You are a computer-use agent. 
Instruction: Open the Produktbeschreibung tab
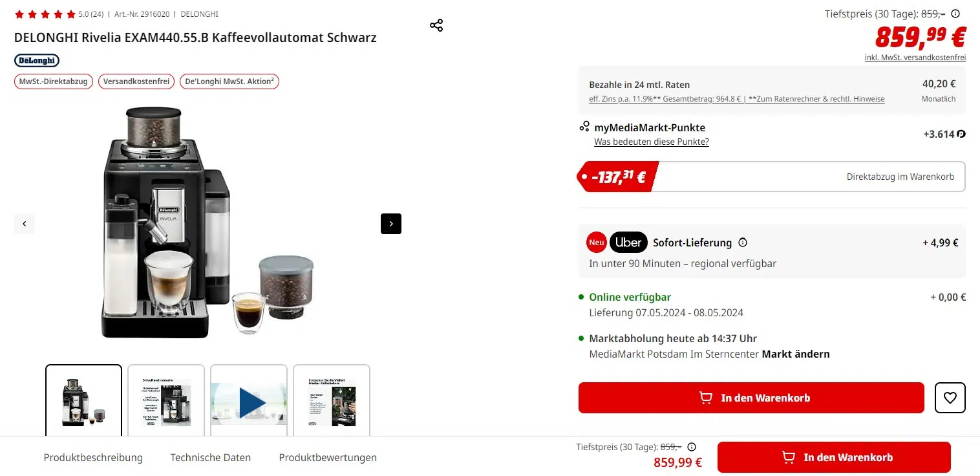tap(93, 457)
